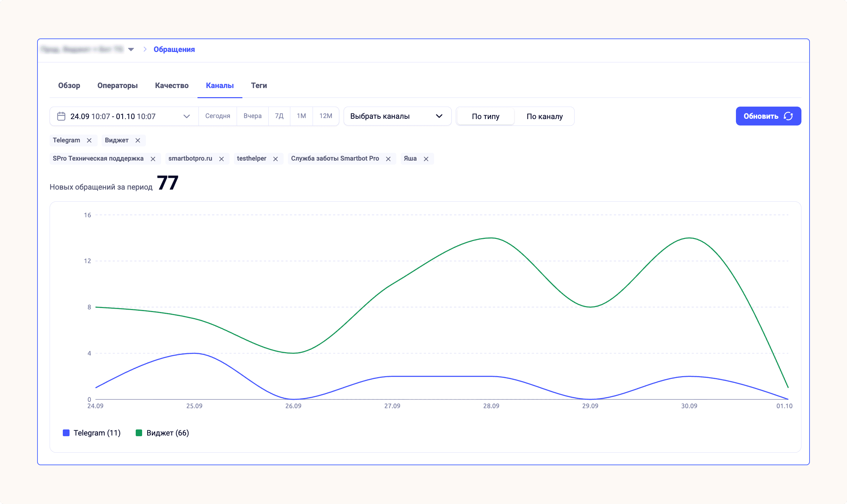The height and width of the screenshot is (504, 847).
Task: Remove the Виджет filter chip
Action: (138, 140)
